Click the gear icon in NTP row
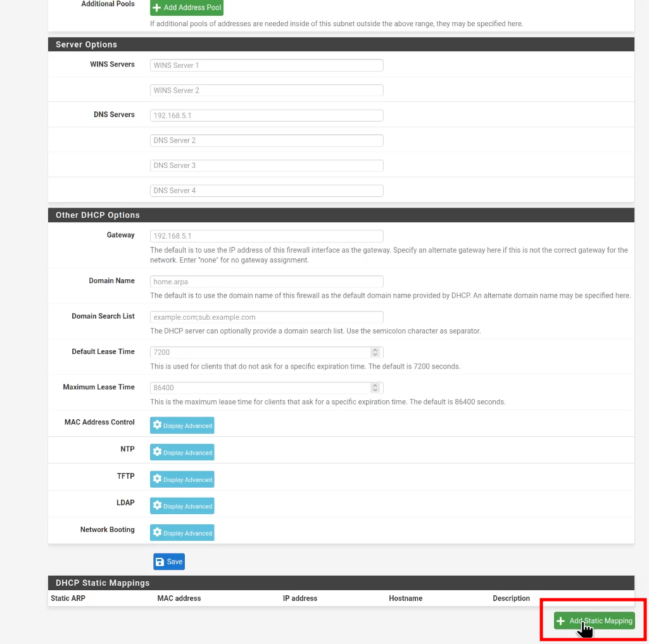This screenshot has height=644, width=649. pyautogui.click(x=157, y=451)
